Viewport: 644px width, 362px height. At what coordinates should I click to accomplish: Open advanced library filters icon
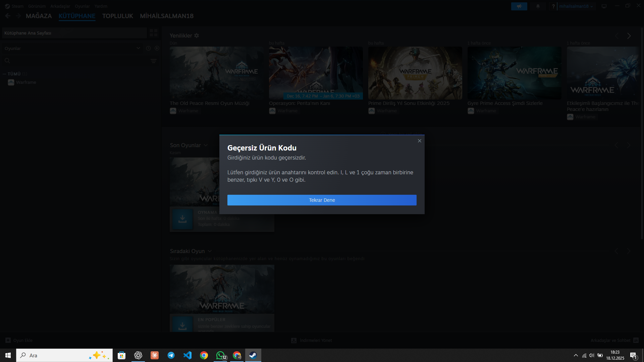154,61
